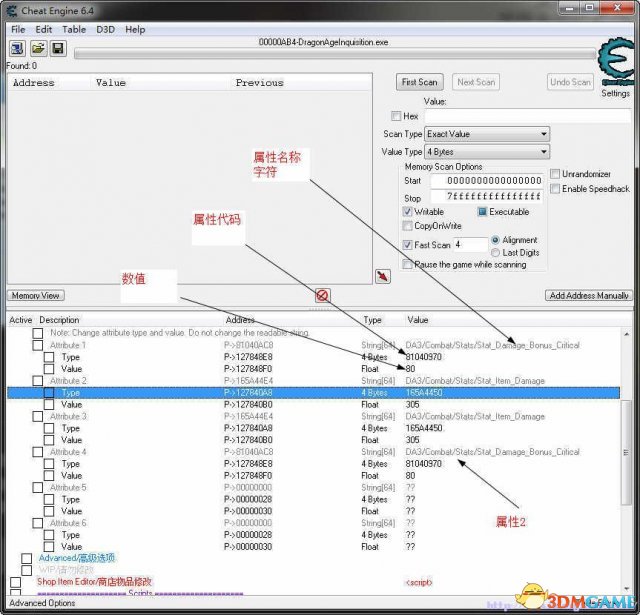Select the Attribute 3 row

tap(313, 416)
